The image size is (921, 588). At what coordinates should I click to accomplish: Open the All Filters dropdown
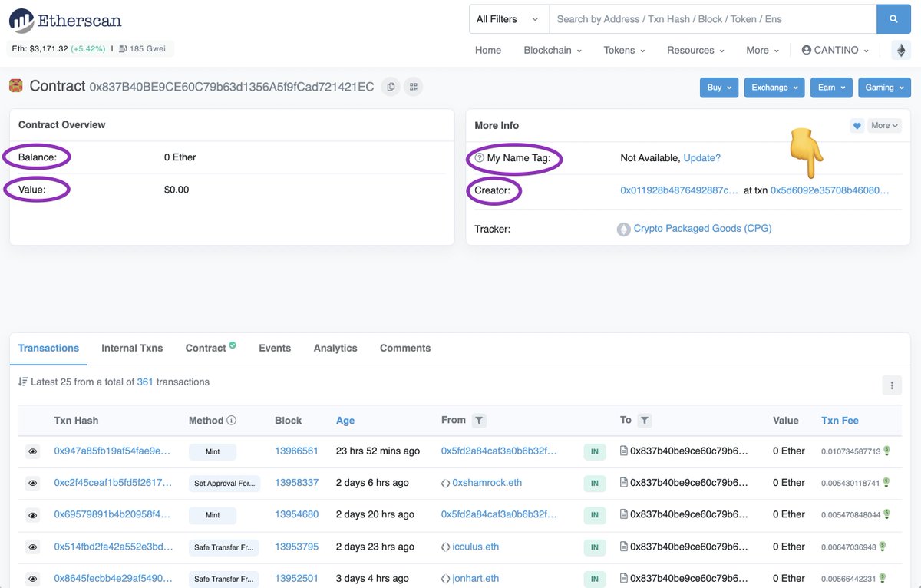click(x=508, y=19)
